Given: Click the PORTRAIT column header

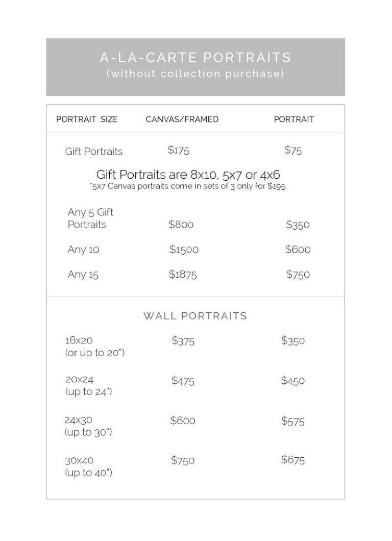Looking at the screenshot, I should pyautogui.click(x=294, y=119).
